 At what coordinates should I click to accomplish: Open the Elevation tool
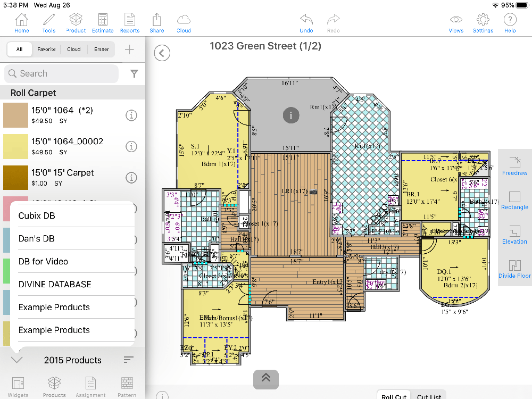[514, 237]
